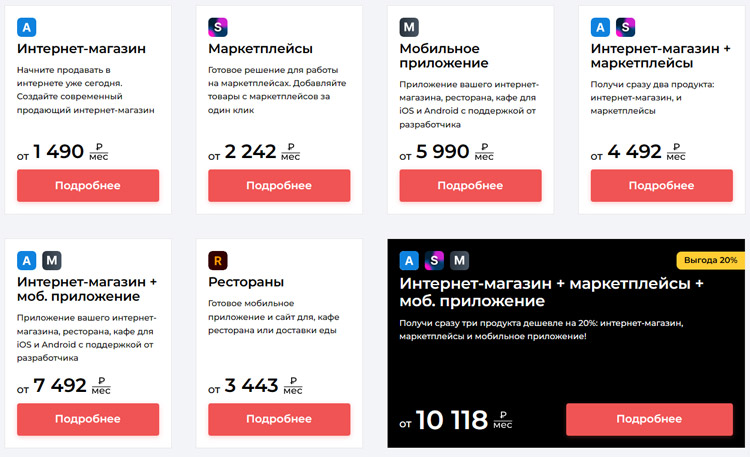Click the Рестораны card heading
The image size is (750, 457).
pos(247,282)
